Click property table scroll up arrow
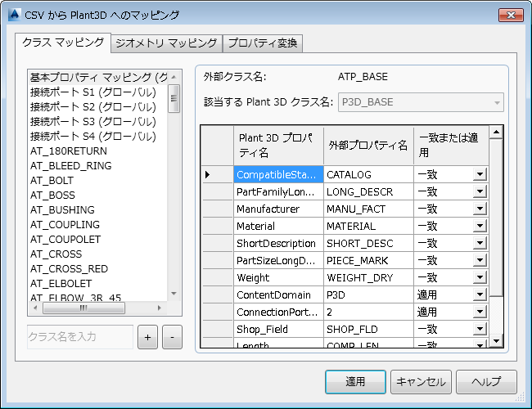The image size is (532, 409). [496, 132]
